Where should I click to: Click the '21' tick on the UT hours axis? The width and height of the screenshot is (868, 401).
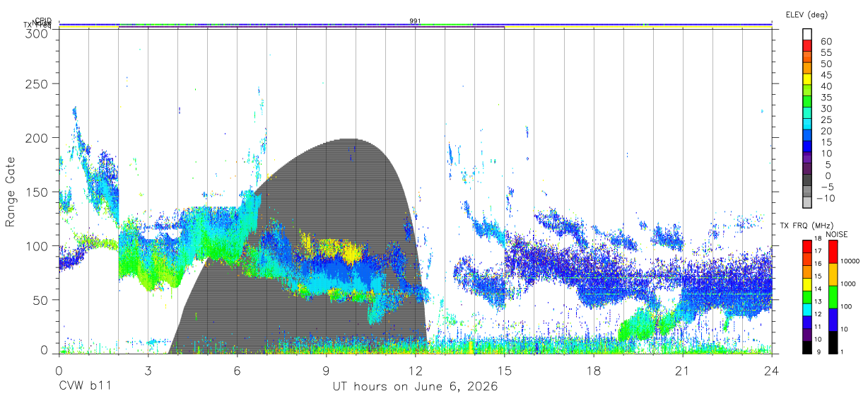(682, 370)
